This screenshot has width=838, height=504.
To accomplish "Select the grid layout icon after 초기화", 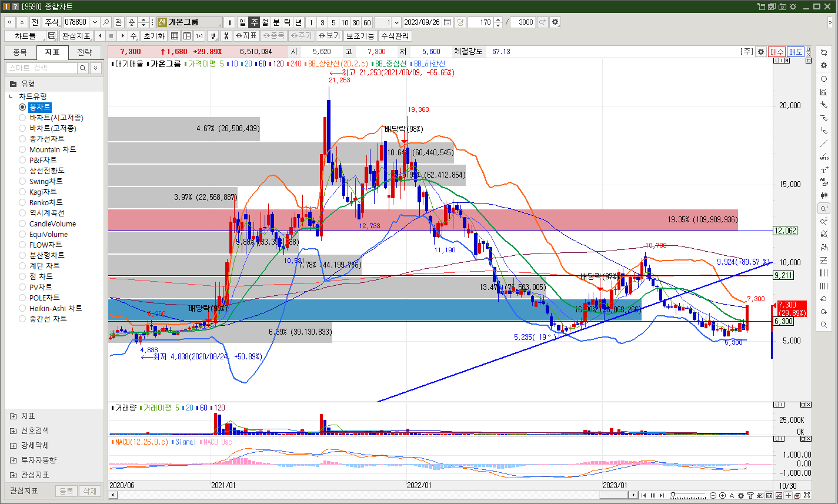I will click(x=175, y=36).
